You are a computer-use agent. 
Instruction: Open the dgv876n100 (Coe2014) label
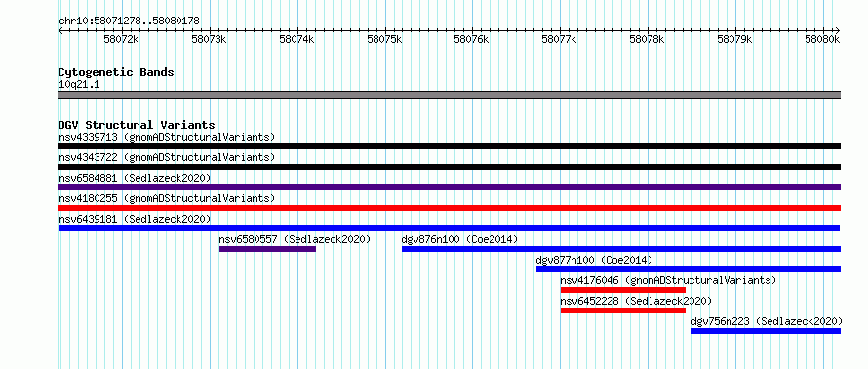[x=459, y=239]
